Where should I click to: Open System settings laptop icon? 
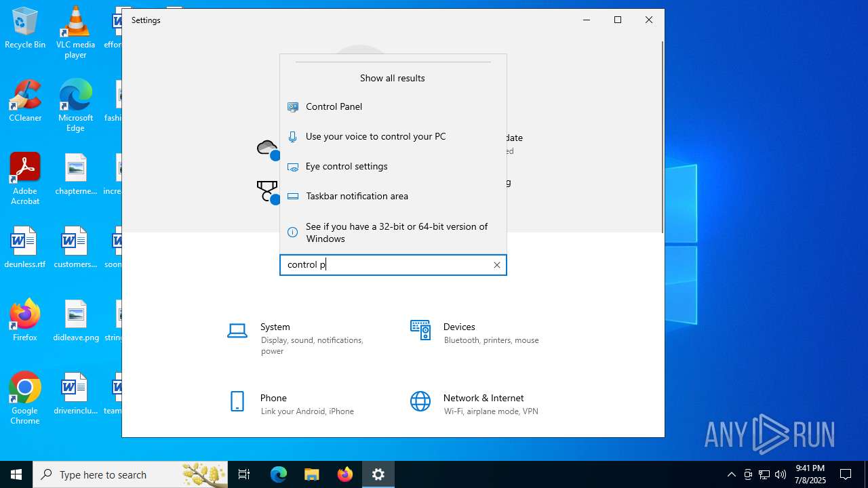(x=237, y=331)
